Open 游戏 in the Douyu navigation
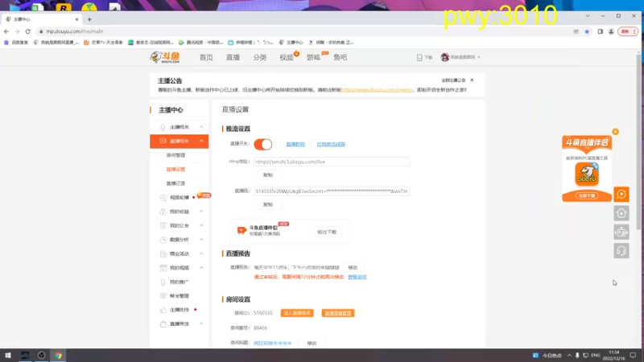 [x=313, y=57]
